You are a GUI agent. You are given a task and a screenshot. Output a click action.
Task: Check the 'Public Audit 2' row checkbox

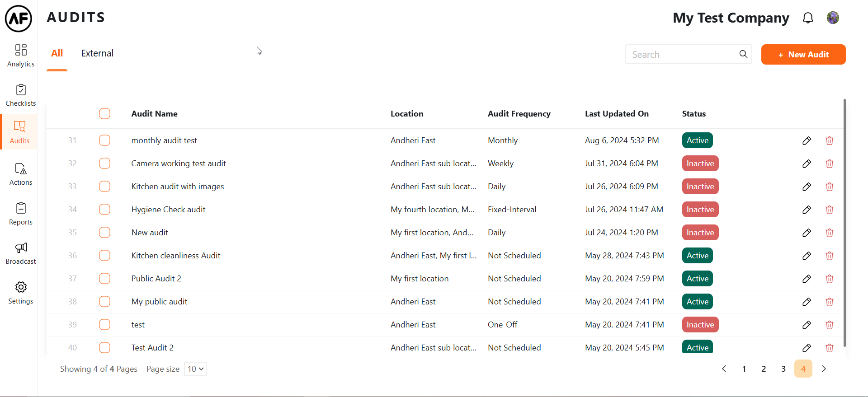click(104, 279)
